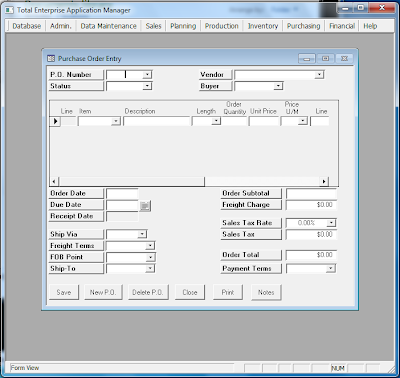This screenshot has height=378, width=400.
Task: Click the Save button
Action: (64, 292)
